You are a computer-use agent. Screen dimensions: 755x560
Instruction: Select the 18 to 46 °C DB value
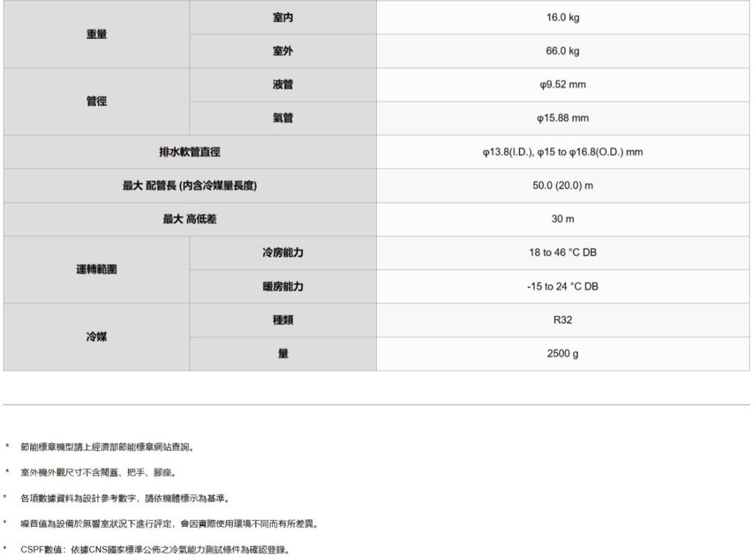[563, 253]
